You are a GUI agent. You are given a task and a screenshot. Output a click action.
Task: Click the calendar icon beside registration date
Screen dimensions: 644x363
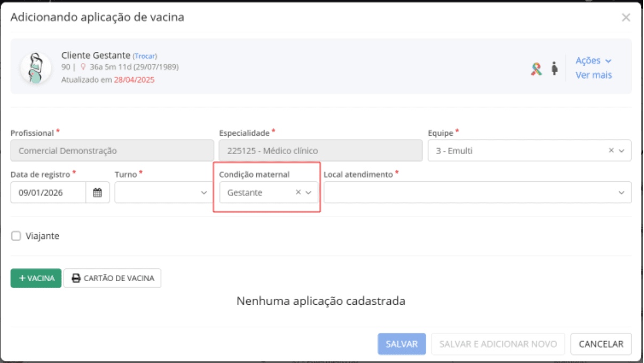click(x=98, y=193)
